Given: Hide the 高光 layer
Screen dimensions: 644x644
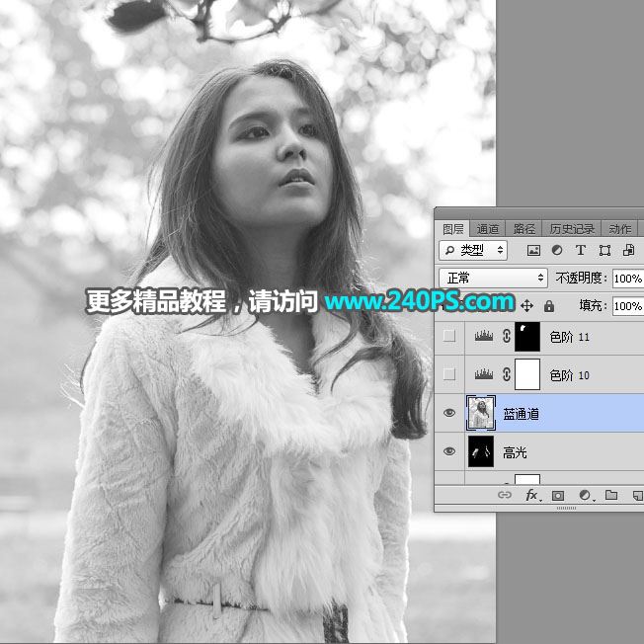Looking at the screenshot, I should tap(449, 452).
